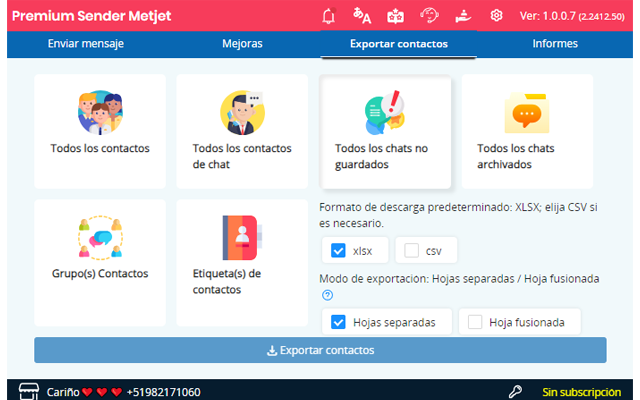Click the key icon beside Sin subscripcion

pyautogui.click(x=516, y=392)
